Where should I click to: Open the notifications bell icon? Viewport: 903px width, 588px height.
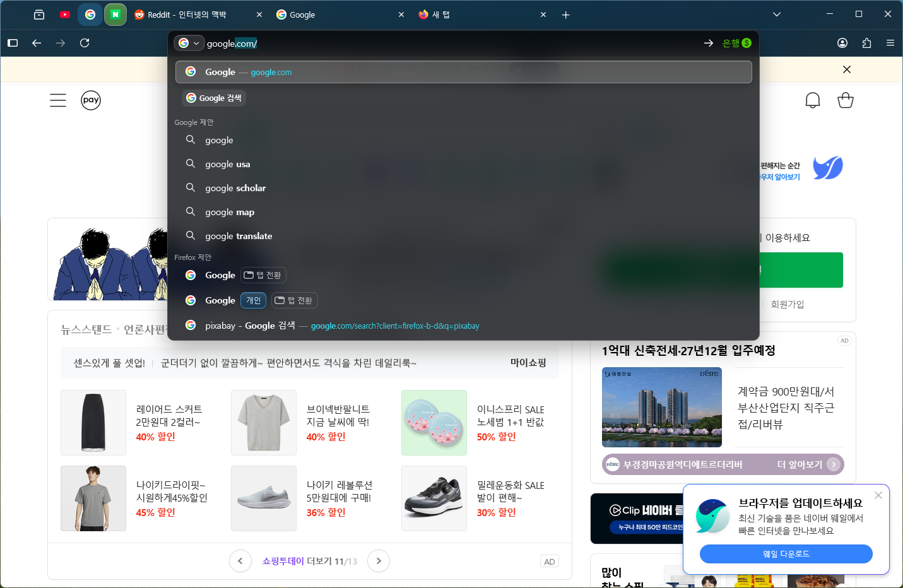coord(813,100)
